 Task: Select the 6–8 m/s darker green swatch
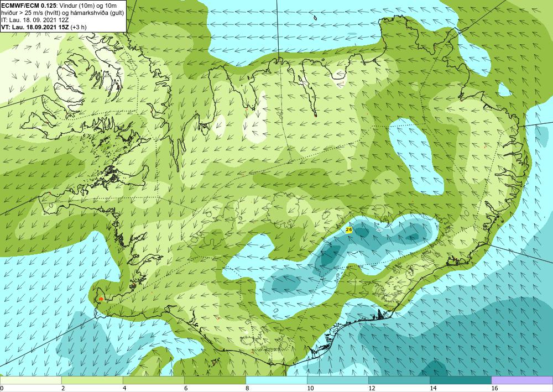click(215, 380)
